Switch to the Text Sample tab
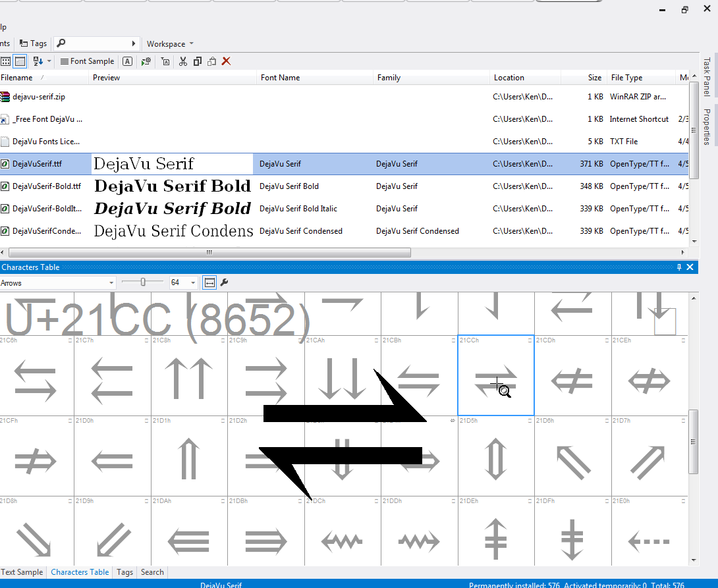This screenshot has width=718, height=588. 22,572
